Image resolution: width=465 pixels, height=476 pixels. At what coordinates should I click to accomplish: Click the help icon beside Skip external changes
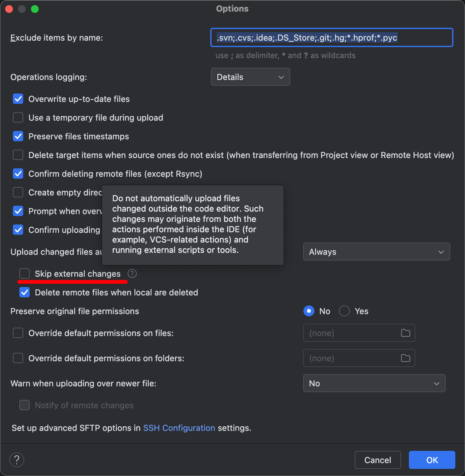click(x=132, y=274)
